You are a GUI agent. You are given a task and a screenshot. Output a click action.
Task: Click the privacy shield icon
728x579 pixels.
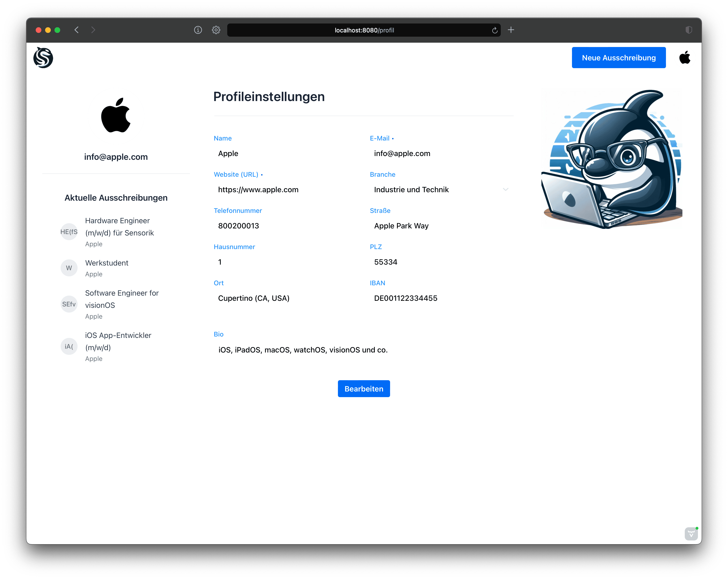tap(689, 30)
